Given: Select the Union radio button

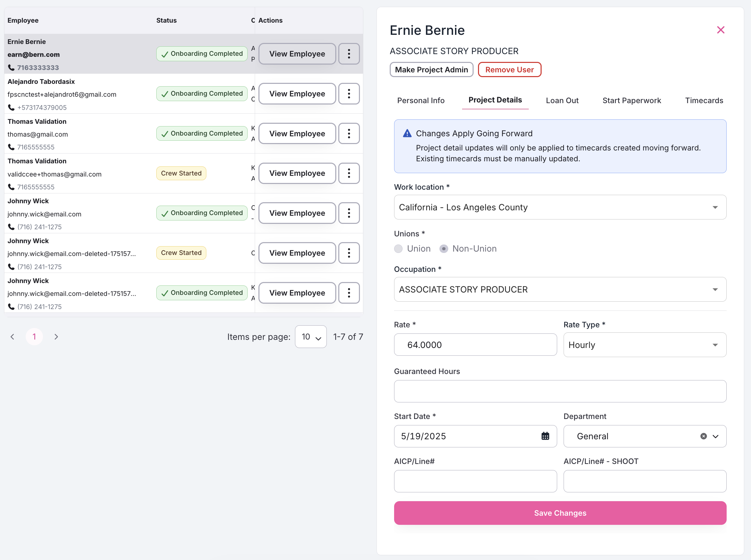Looking at the screenshot, I should (398, 249).
